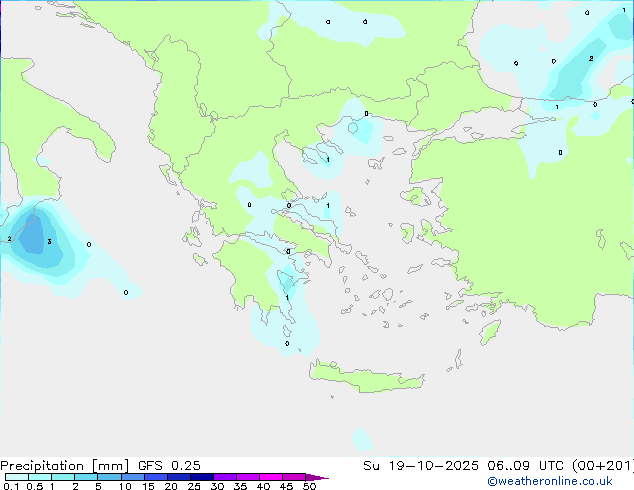
Task: Click the 0.1 legend scale label
Action: [x=11, y=486]
